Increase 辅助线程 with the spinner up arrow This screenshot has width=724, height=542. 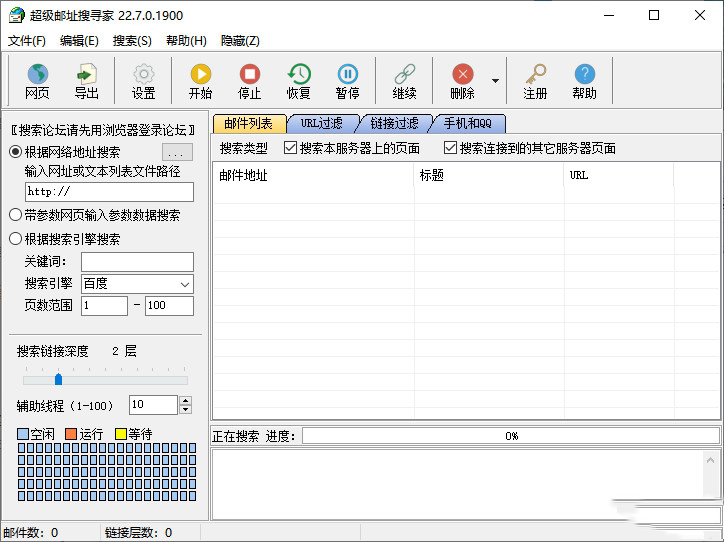pyautogui.click(x=185, y=400)
